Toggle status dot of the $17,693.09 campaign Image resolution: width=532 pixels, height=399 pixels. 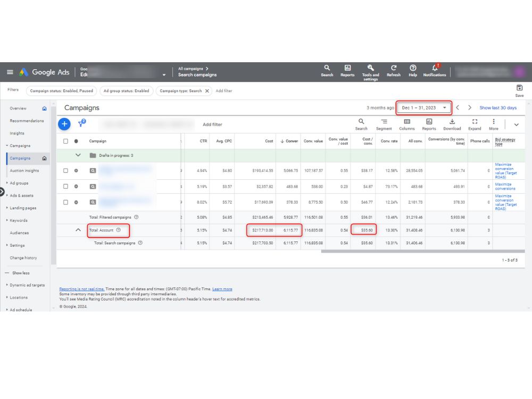pos(76,202)
